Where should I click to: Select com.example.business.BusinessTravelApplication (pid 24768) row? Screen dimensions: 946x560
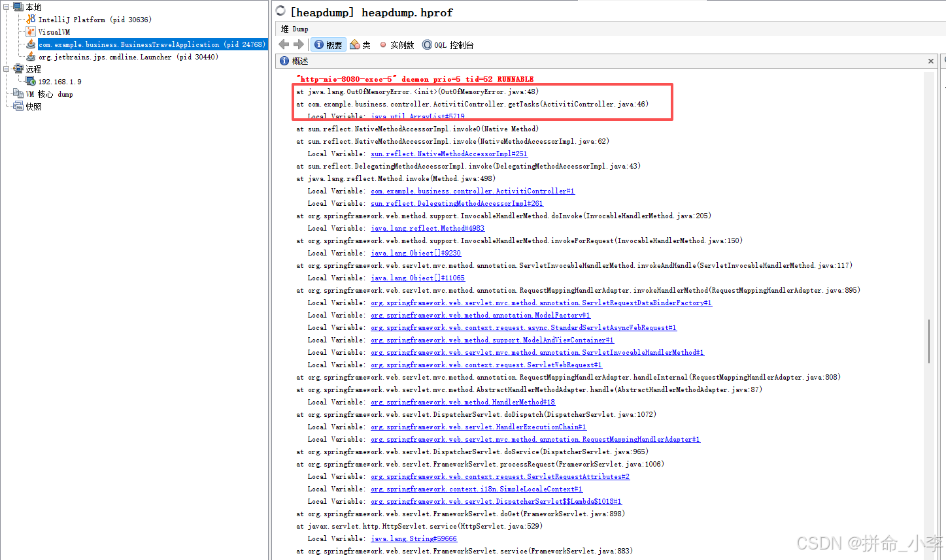click(x=152, y=44)
